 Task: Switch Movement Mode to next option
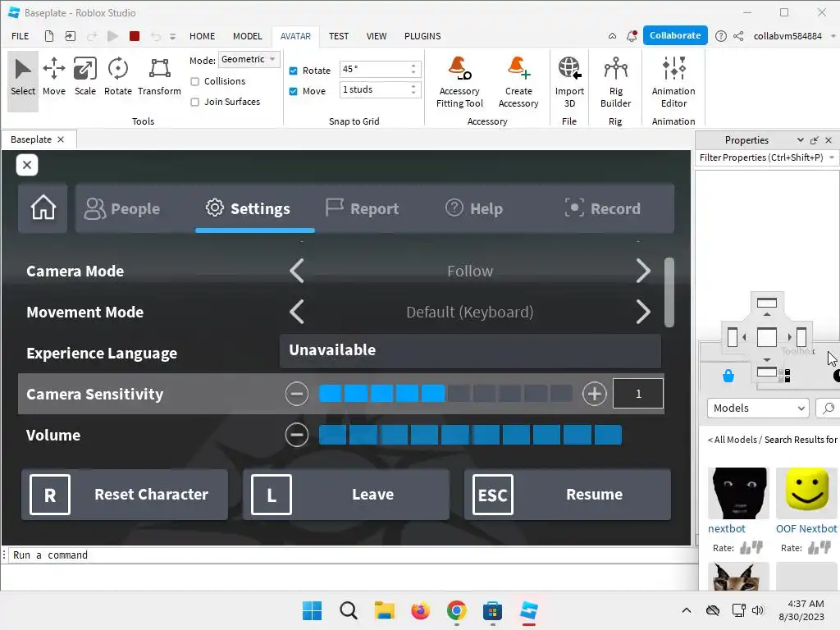[643, 312]
